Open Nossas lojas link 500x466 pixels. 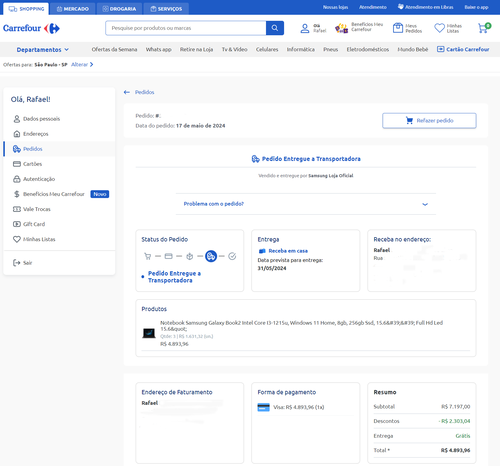click(335, 7)
